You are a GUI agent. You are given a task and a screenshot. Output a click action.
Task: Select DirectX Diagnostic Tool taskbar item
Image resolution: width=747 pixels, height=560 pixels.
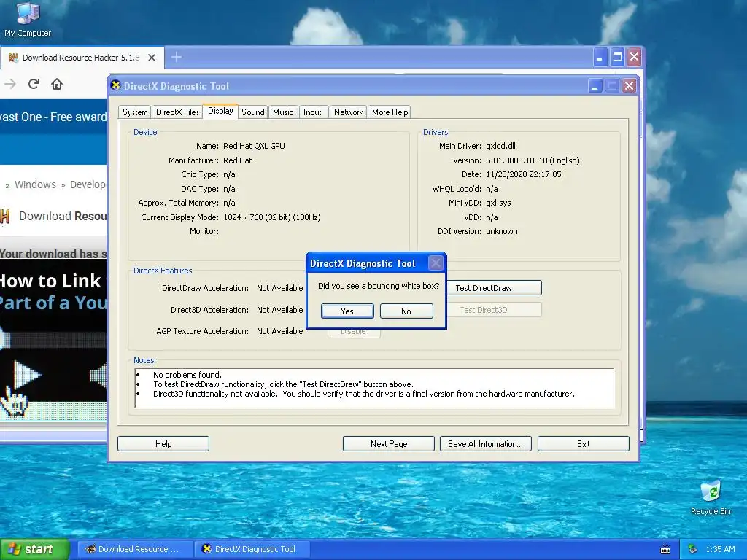coord(252,549)
